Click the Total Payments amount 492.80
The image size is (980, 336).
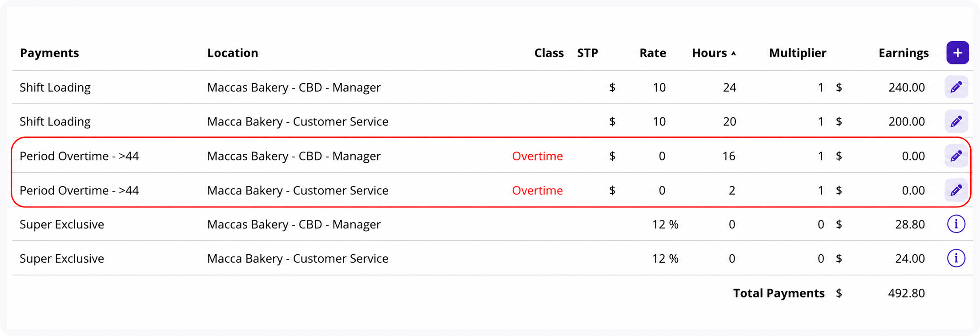(x=906, y=293)
